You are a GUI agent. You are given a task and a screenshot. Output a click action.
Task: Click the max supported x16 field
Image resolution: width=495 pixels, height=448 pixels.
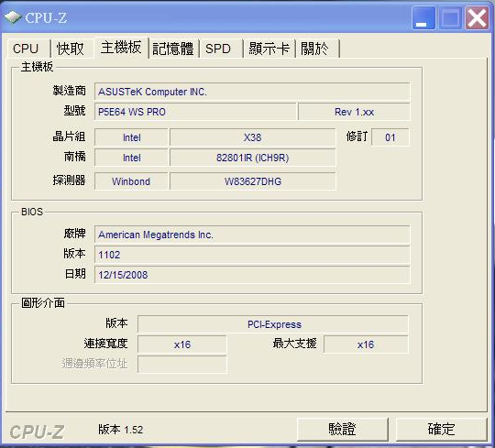pyautogui.click(x=366, y=344)
